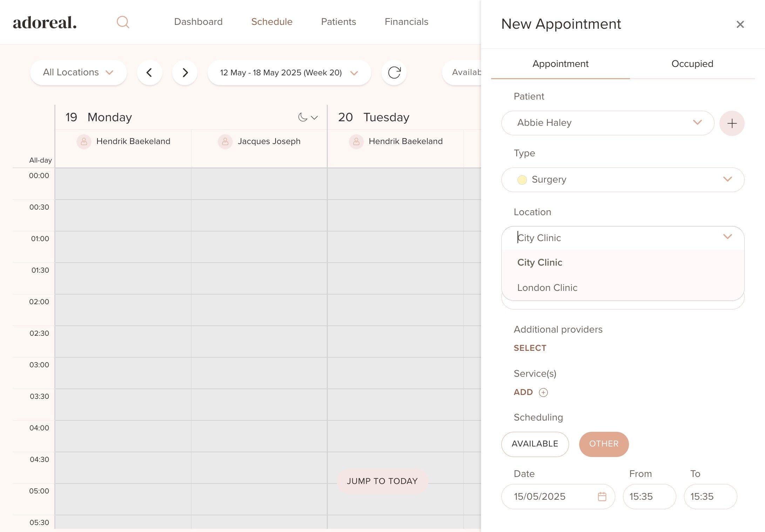This screenshot has height=532, width=765.
Task: Click SELECT under Additional providers
Action: pyautogui.click(x=530, y=348)
